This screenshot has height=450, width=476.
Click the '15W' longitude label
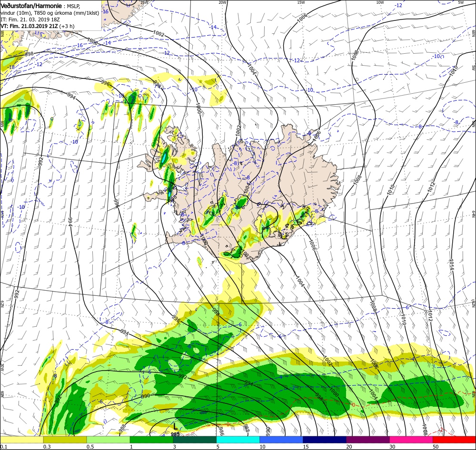301,2
